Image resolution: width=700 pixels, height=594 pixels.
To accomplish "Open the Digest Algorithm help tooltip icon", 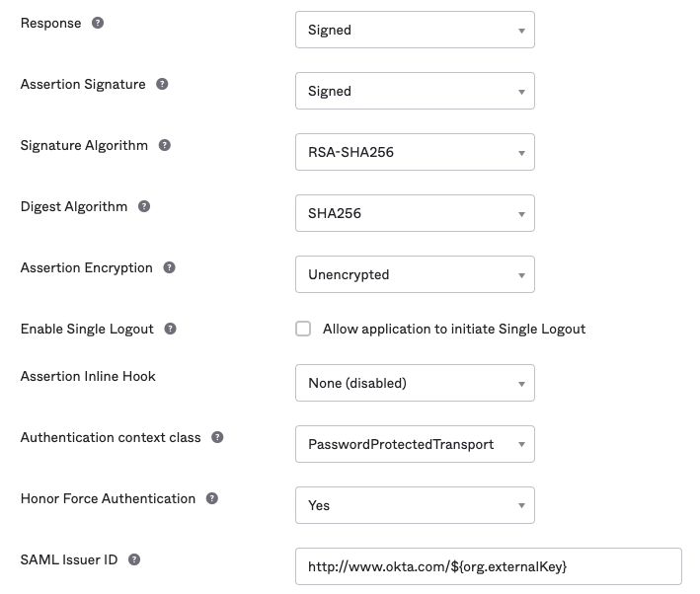I will (144, 206).
